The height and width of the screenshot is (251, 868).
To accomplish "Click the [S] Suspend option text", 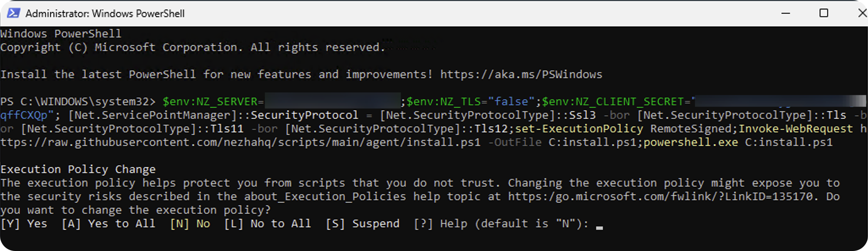I will (x=362, y=224).
